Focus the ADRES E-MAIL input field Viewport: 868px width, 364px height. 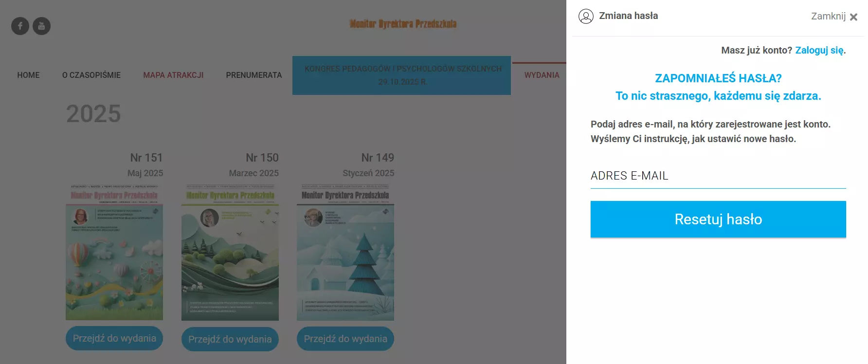tap(718, 176)
